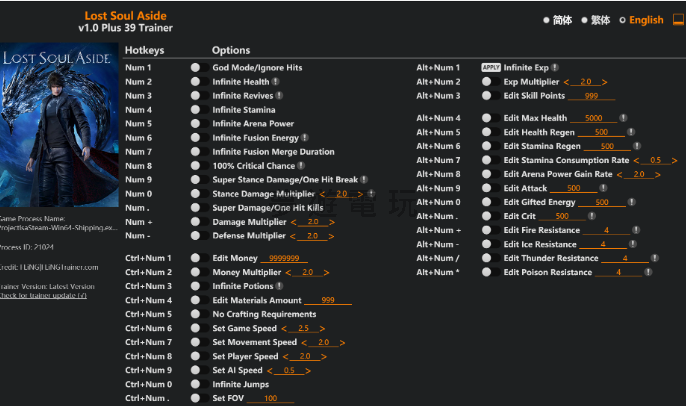This screenshot has width=686, height=406.
Task: Increase the Money Multiplier value
Action: pyautogui.click(x=326, y=273)
